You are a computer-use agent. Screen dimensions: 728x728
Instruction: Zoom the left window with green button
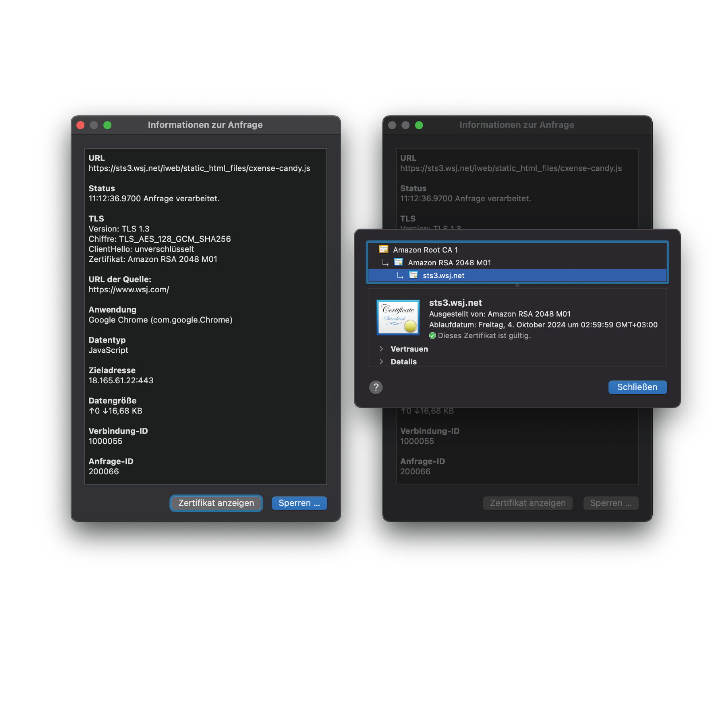point(107,125)
